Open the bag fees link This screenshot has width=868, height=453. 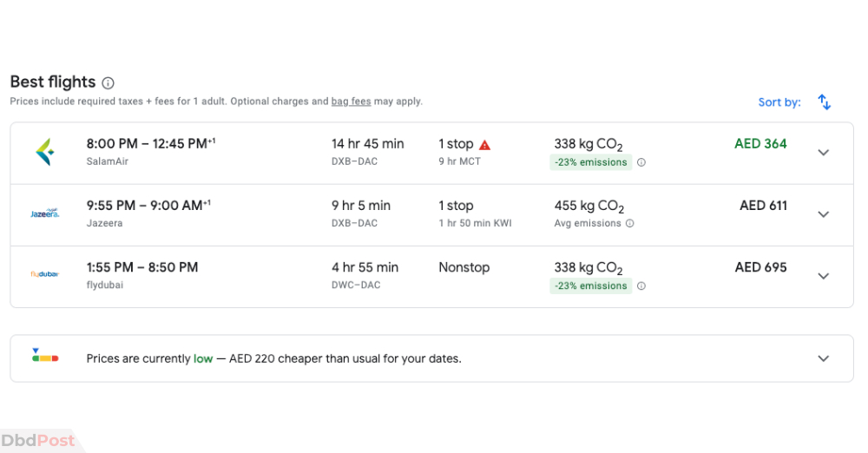pos(351,102)
